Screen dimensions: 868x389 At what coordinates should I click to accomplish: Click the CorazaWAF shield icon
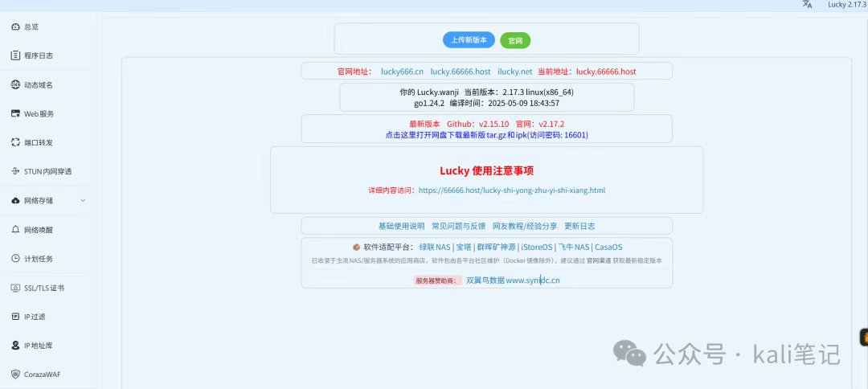[15, 374]
